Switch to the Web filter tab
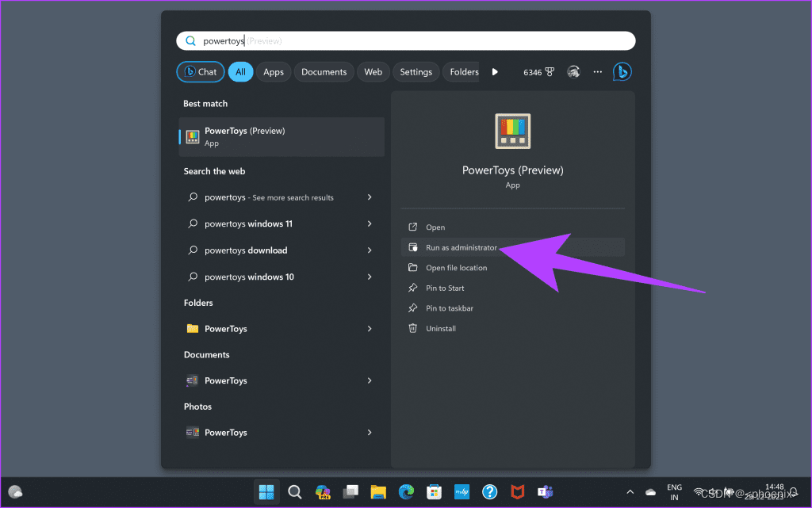812x508 pixels. pyautogui.click(x=373, y=72)
